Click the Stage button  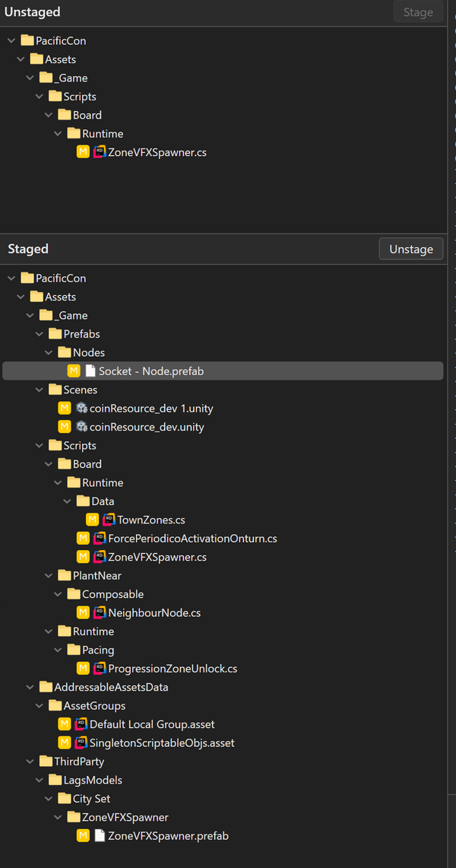pyautogui.click(x=418, y=11)
